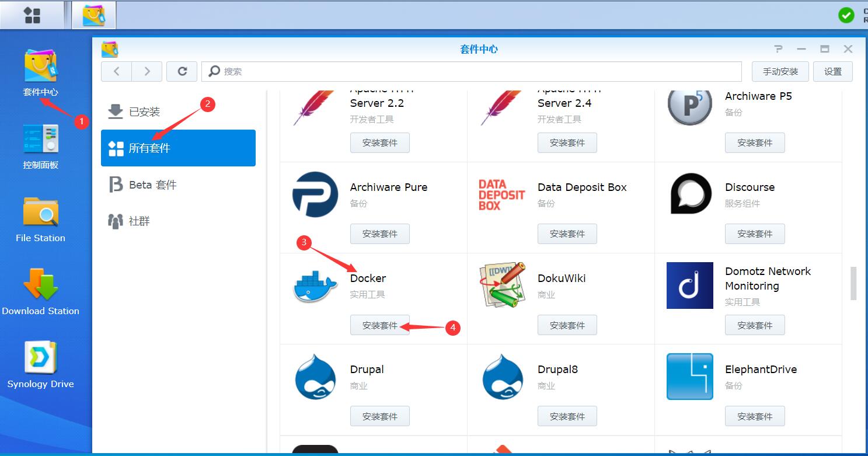Install Apache HTTP Server 2.2

380,142
